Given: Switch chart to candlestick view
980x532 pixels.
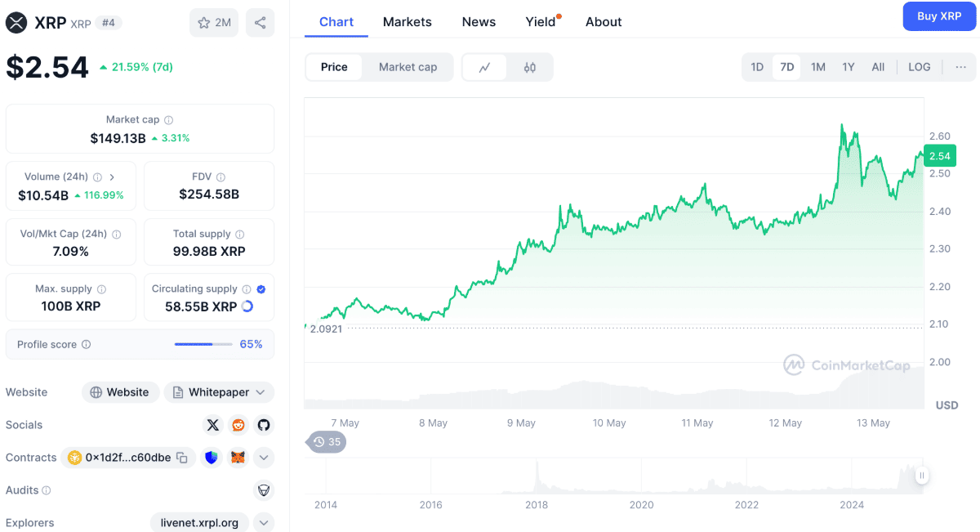Looking at the screenshot, I should coord(529,67).
